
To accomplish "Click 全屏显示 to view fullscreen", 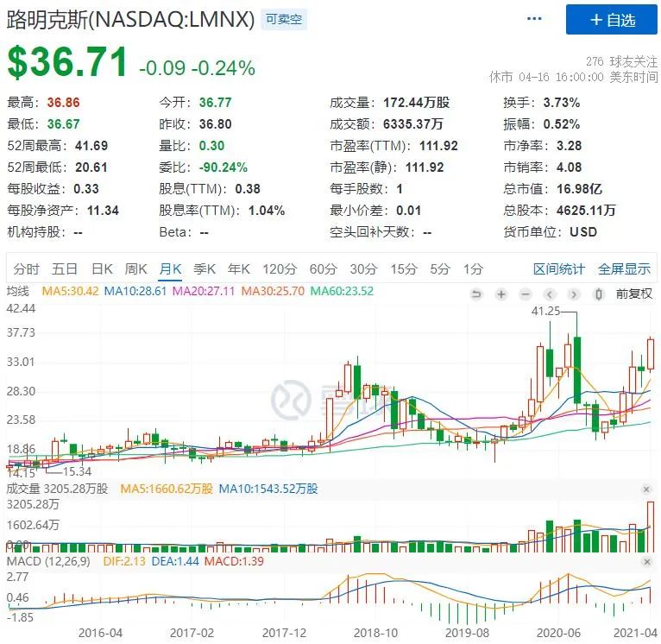I will point(624,268).
